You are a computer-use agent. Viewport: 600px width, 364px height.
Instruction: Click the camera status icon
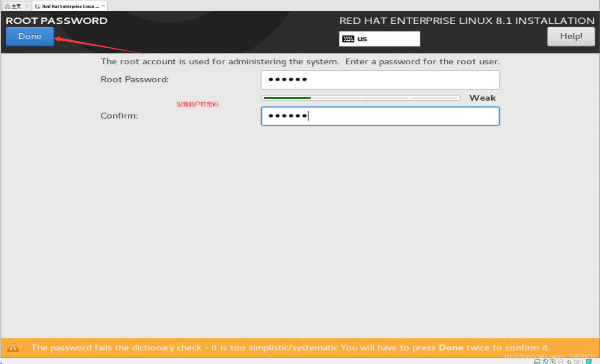click(577, 361)
